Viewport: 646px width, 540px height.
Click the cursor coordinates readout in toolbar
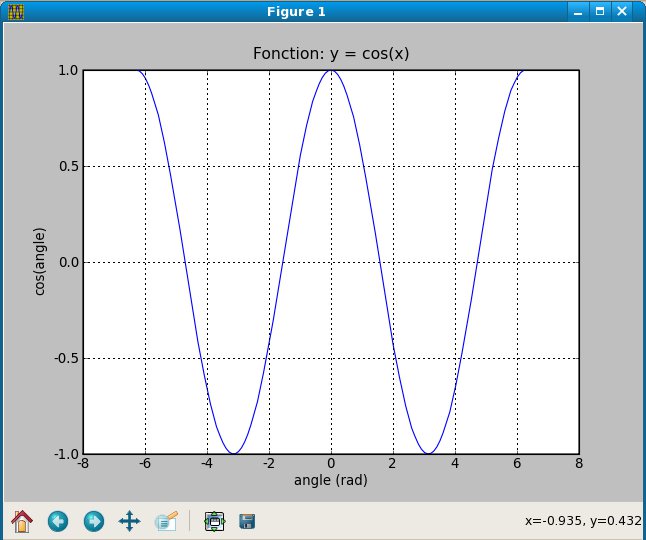point(584,520)
